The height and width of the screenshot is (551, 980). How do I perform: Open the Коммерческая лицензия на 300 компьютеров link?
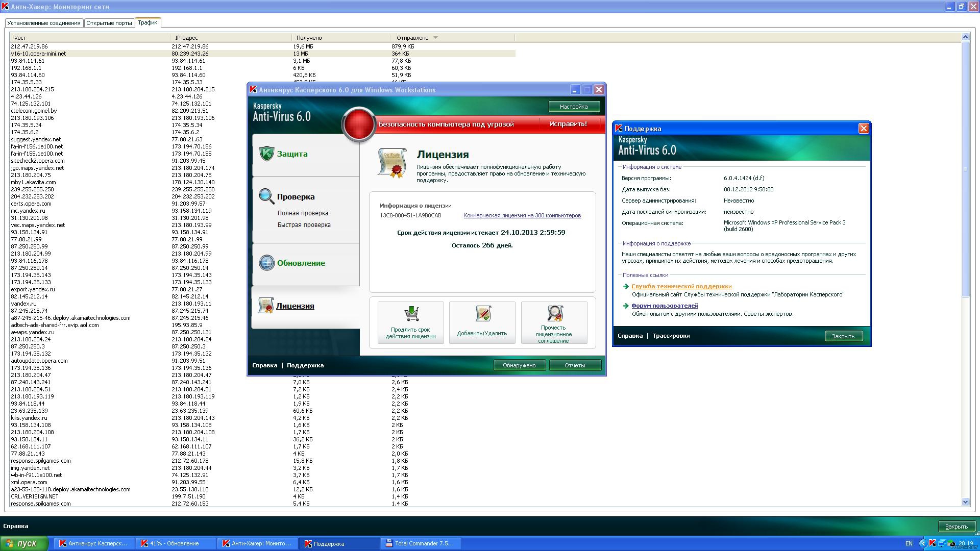point(522,215)
